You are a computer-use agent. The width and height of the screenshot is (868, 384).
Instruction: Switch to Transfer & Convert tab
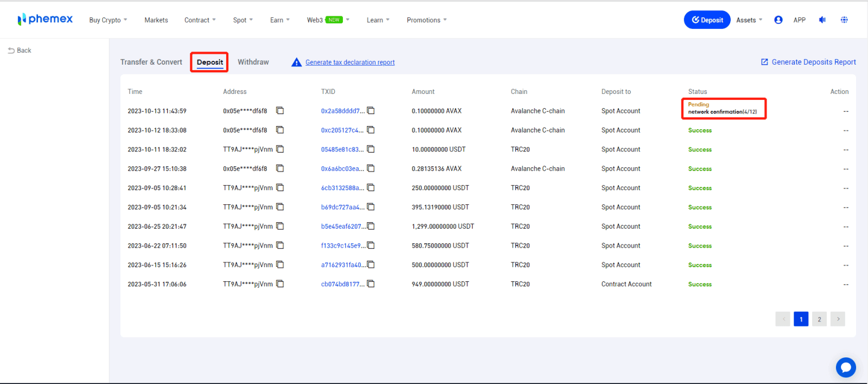pyautogui.click(x=151, y=62)
